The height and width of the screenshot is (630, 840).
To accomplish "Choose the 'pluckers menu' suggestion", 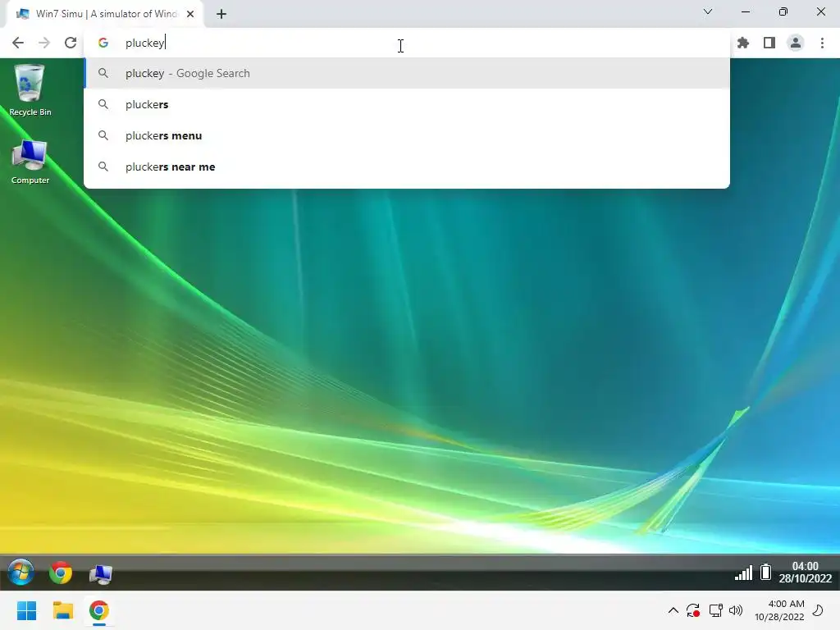I will pos(407,135).
